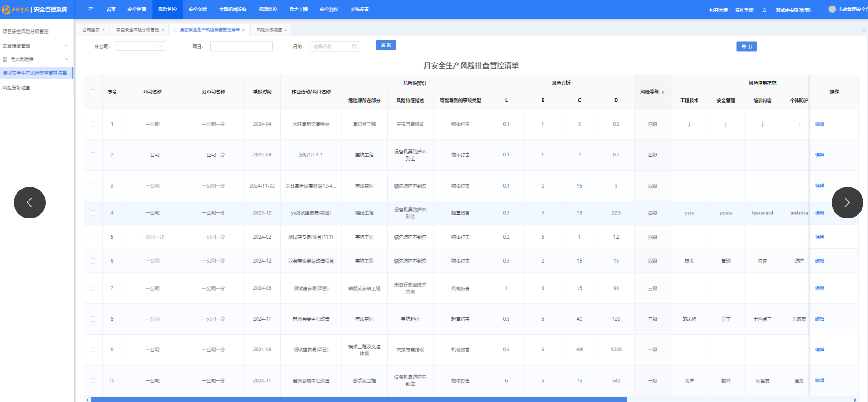
Task: Open month picker calendar icon
Action: tap(354, 46)
